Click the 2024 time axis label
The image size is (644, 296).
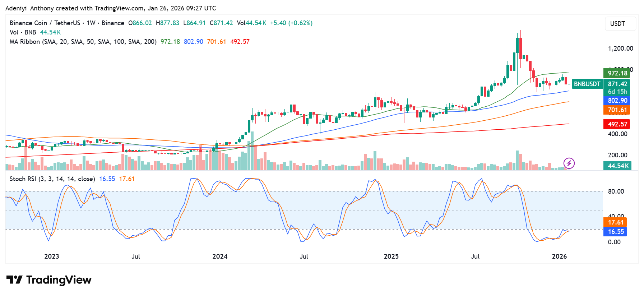click(220, 256)
